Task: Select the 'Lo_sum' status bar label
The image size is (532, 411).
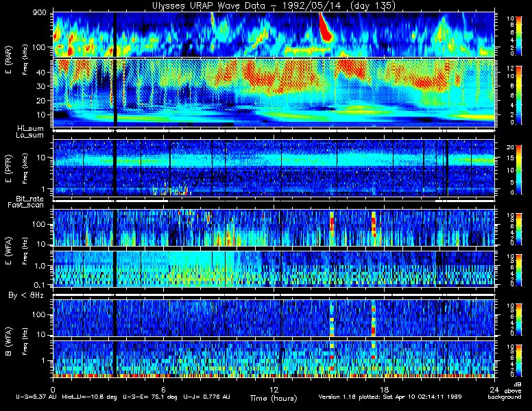Action: click(30, 136)
